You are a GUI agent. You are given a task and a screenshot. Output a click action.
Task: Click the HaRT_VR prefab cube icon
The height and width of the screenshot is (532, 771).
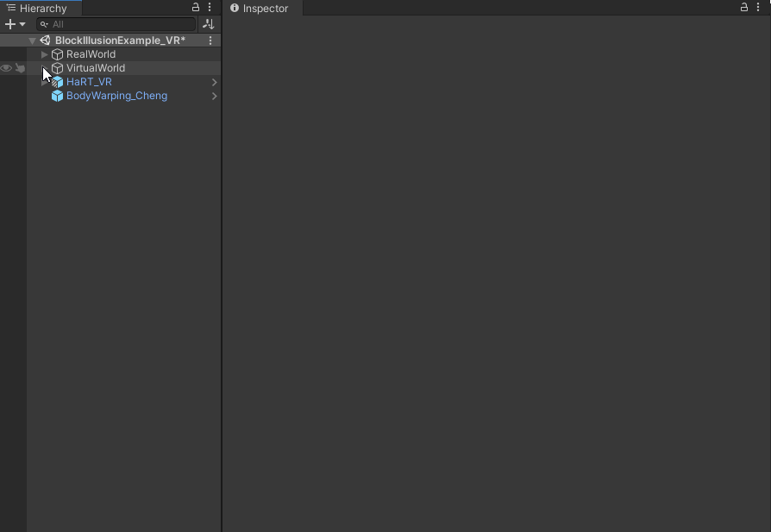pos(58,82)
